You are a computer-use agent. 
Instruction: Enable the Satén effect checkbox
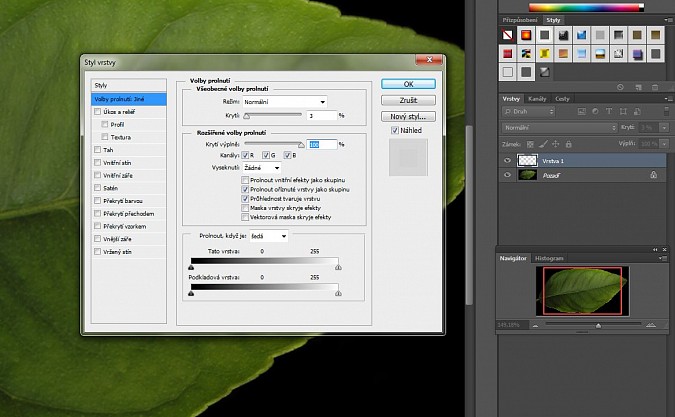coord(97,188)
